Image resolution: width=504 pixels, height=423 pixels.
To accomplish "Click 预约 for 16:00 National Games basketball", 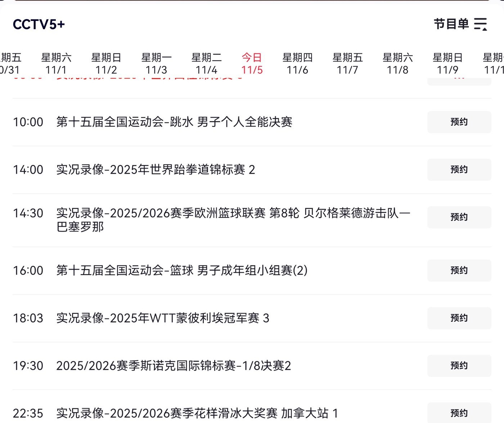I will point(459,271).
